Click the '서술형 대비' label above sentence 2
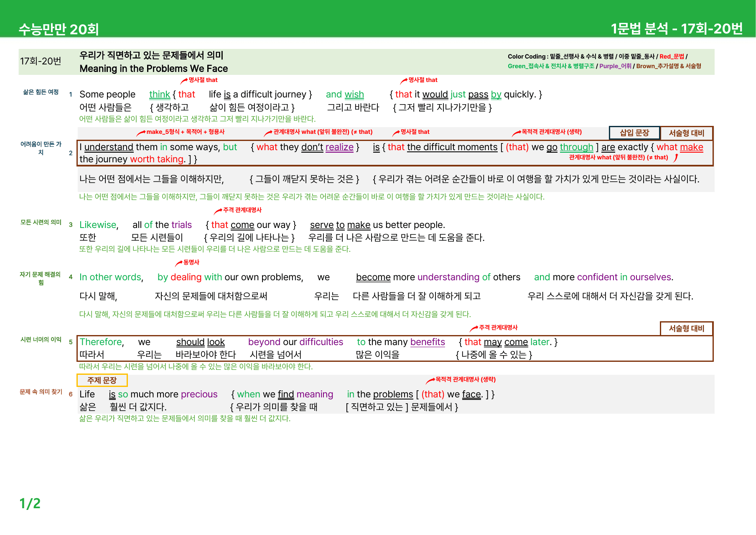Image resolution: width=756 pixels, height=535 pixels. pyautogui.click(x=687, y=133)
